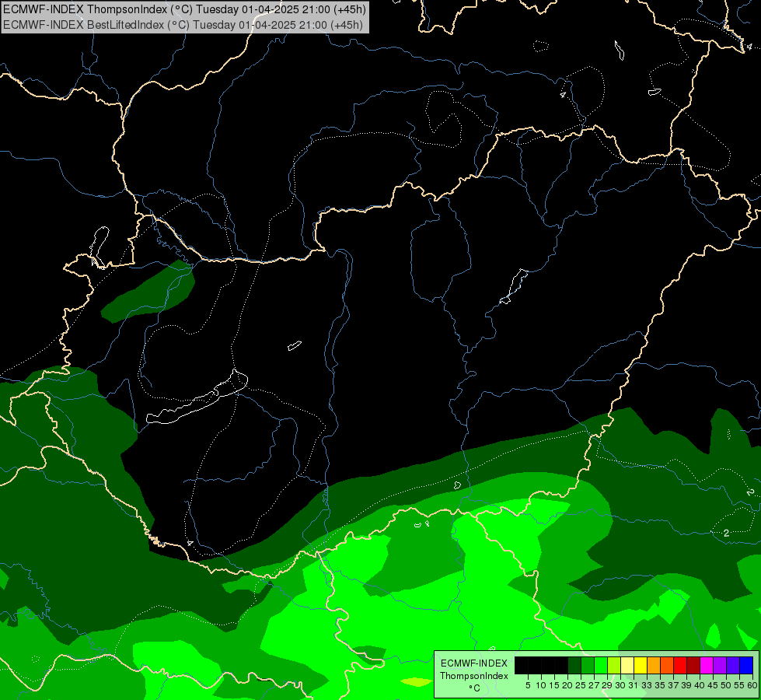Viewport: 761px width, 700px height.
Task: Click the legend's °C unit label
Action: coord(475,688)
